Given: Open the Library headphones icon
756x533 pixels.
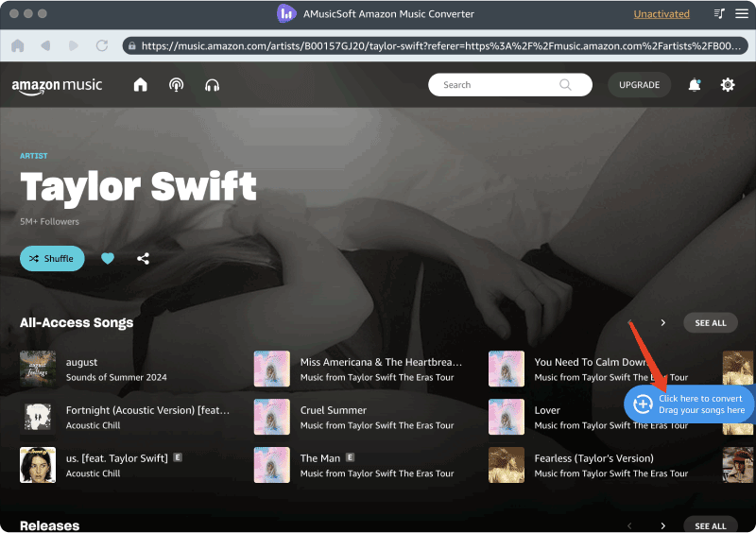Looking at the screenshot, I should (x=212, y=85).
